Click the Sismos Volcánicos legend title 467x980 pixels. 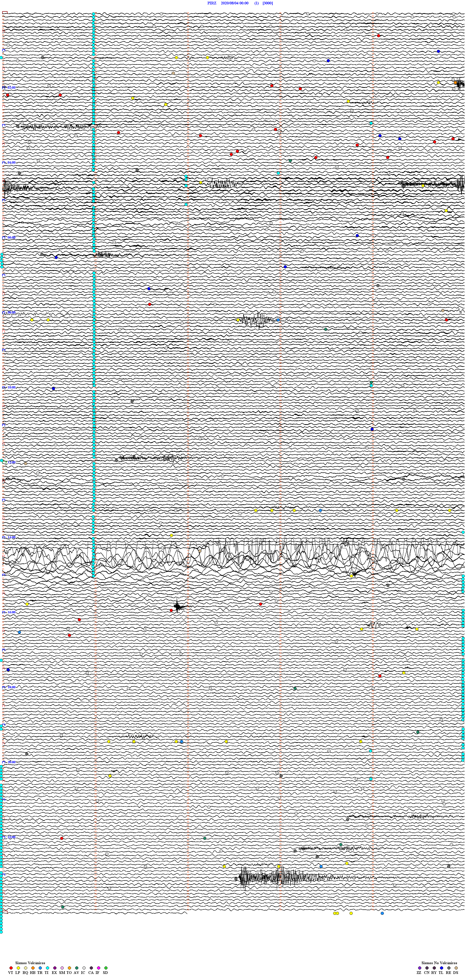coord(30,963)
